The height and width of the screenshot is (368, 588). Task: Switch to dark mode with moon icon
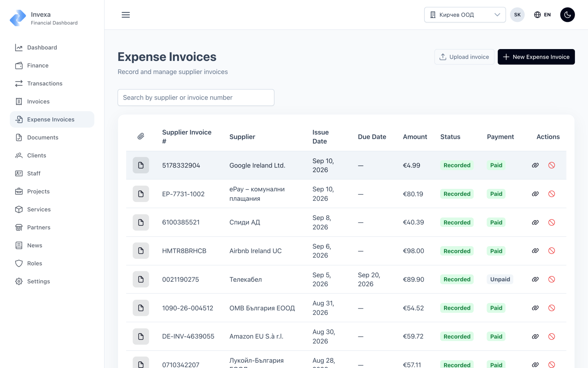(x=567, y=15)
